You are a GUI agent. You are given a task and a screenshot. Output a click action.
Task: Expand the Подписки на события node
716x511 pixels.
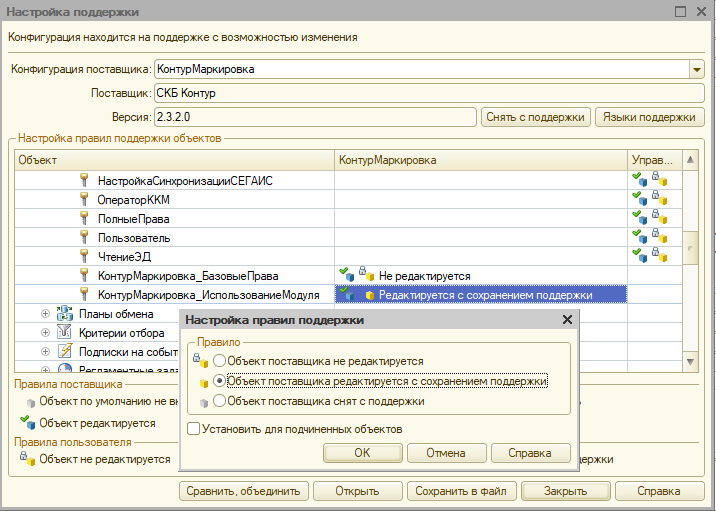point(45,352)
